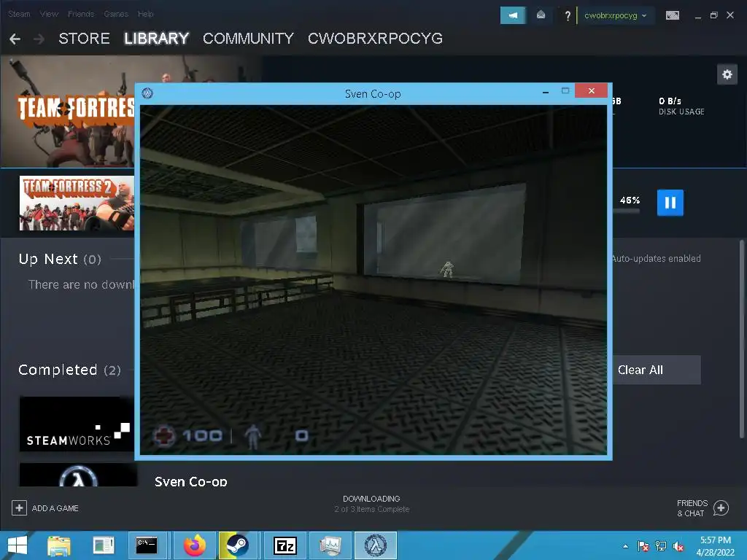Image resolution: width=747 pixels, height=560 pixels.
Task: Click the health cross icon in game HUD
Action: 164,435
